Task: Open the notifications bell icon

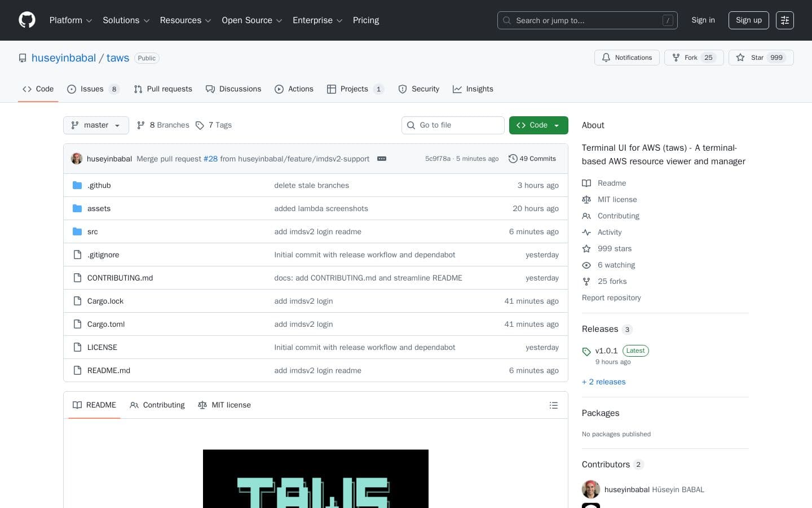Action: pyautogui.click(x=606, y=58)
